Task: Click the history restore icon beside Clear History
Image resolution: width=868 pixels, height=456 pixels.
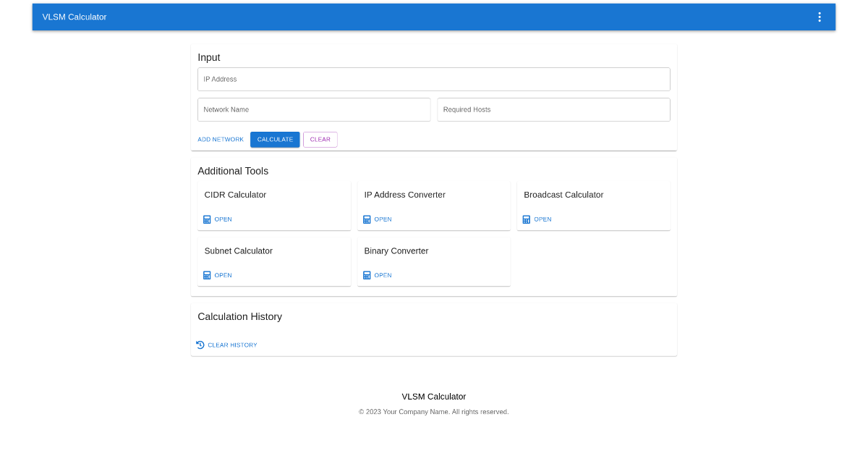Action: click(x=200, y=345)
